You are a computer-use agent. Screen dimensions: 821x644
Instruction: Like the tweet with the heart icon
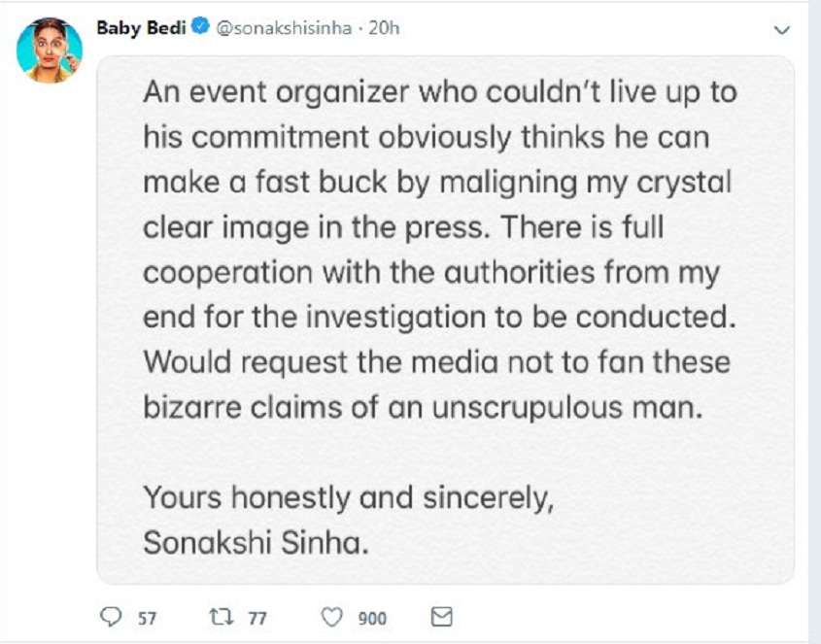click(331, 618)
